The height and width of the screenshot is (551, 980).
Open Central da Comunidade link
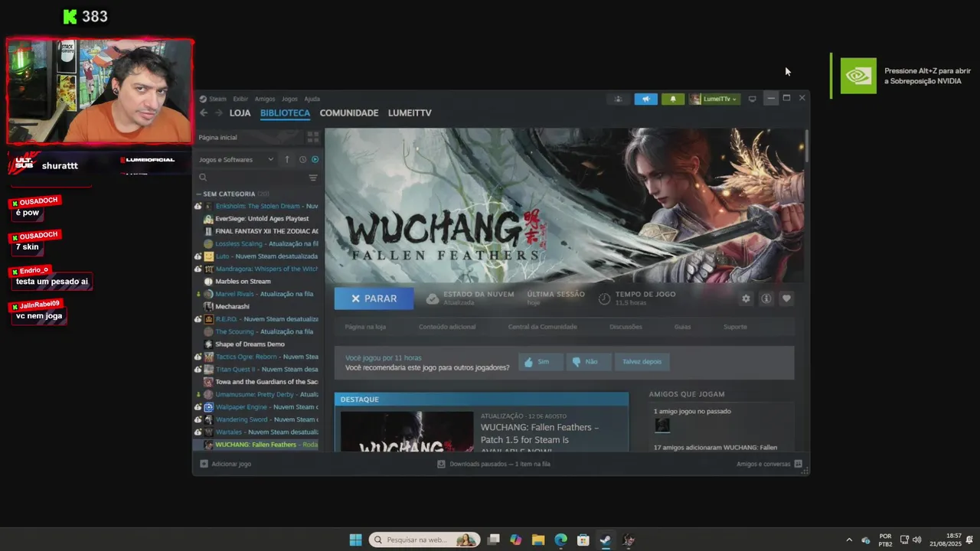pyautogui.click(x=542, y=327)
